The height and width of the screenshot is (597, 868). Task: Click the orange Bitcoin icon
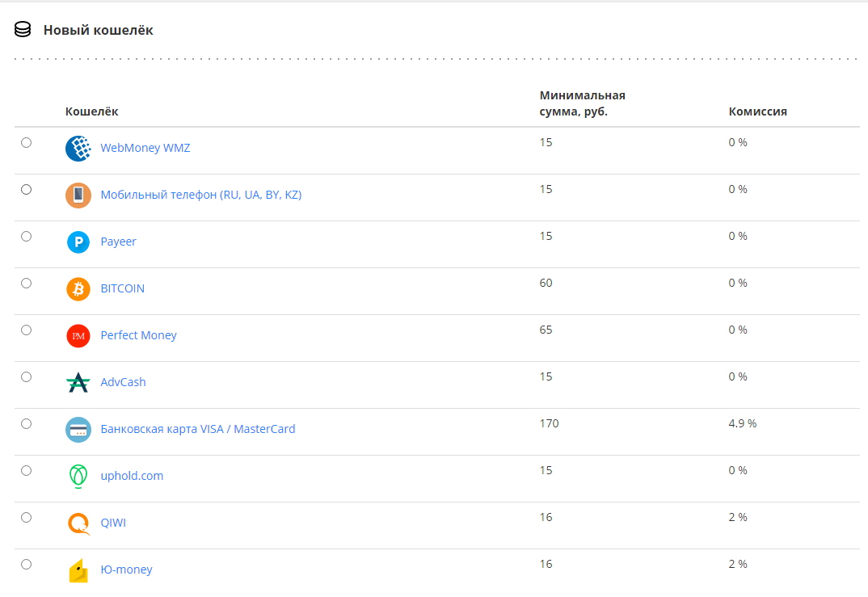pos(78,289)
